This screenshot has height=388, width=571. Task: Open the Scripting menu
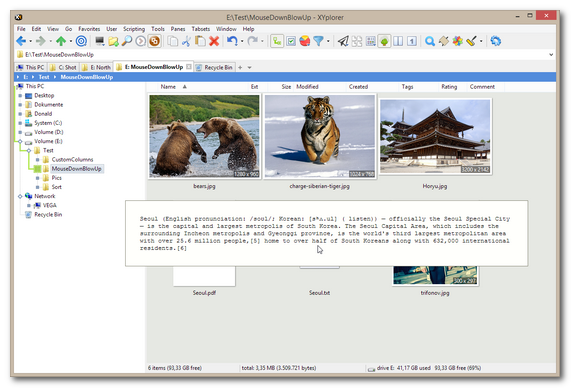[x=134, y=29]
